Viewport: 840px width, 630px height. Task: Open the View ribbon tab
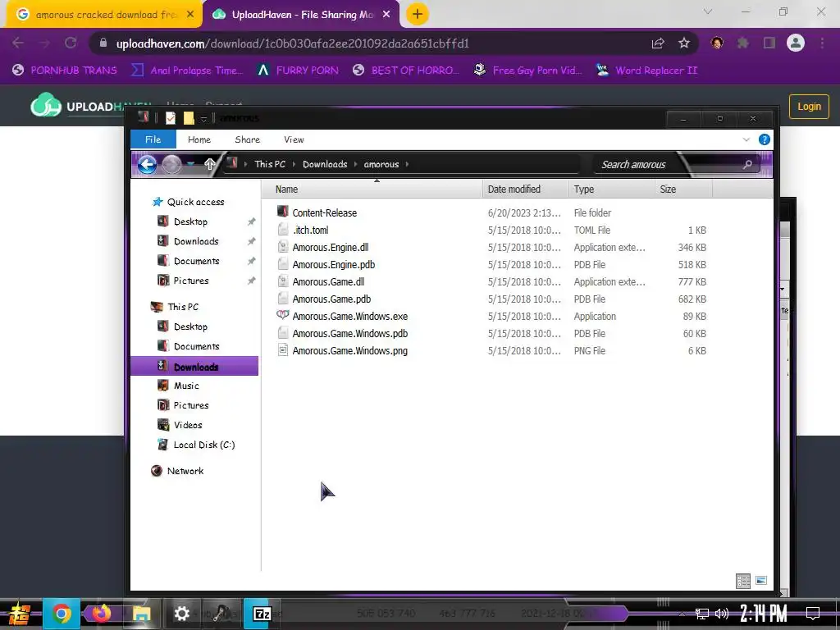(x=294, y=139)
